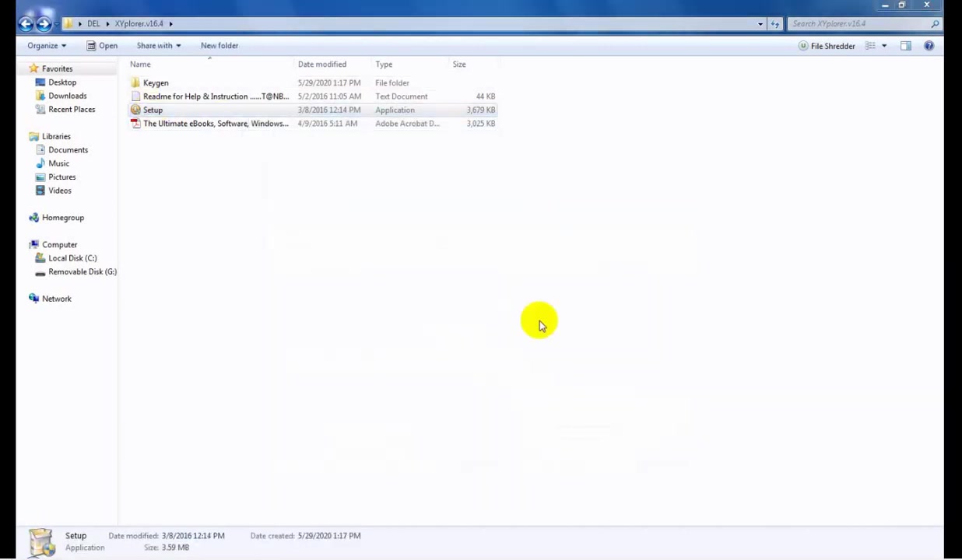Click the refresh icon beside address bar
The image size is (962, 560).
(x=774, y=24)
